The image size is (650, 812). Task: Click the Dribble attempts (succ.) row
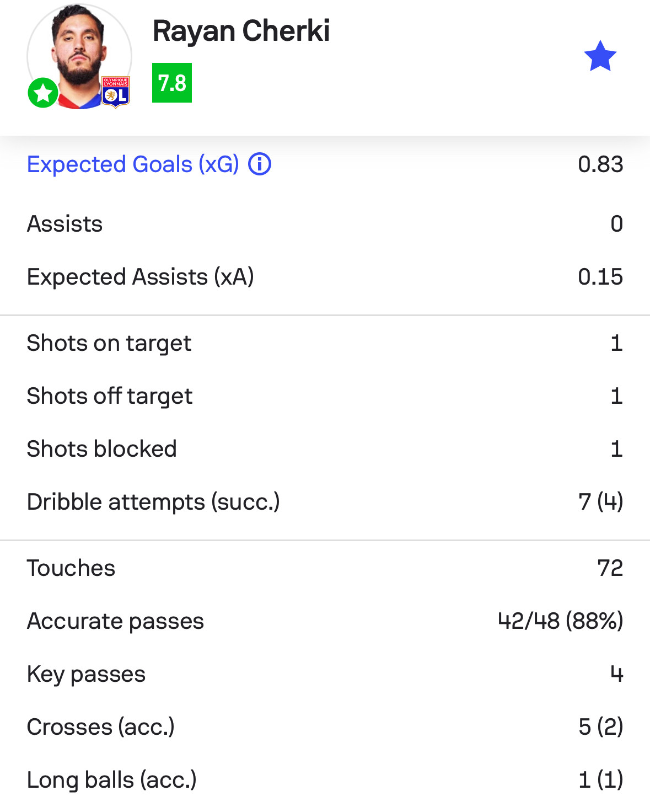325,502
